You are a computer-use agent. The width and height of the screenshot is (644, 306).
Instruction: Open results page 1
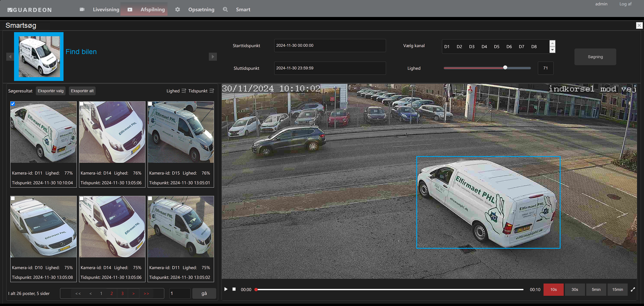point(101,293)
